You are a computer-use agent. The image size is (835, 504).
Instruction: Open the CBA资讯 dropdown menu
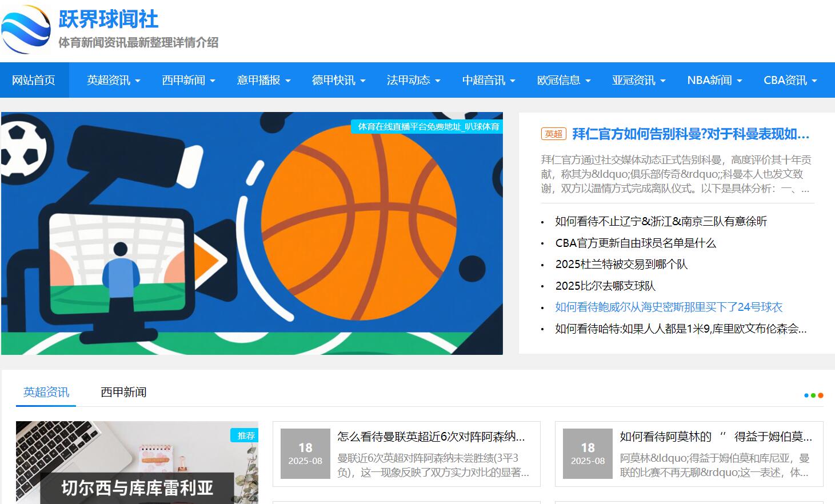pyautogui.click(x=790, y=80)
